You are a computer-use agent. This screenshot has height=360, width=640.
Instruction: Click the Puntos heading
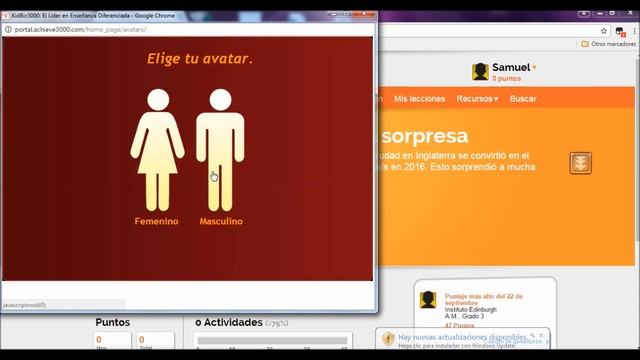[x=113, y=322]
